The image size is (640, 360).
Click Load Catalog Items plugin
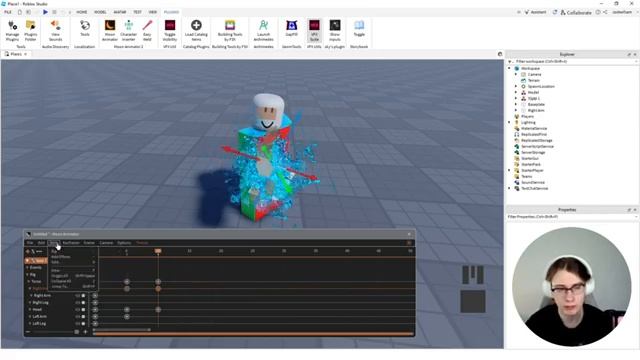pyautogui.click(x=196, y=30)
